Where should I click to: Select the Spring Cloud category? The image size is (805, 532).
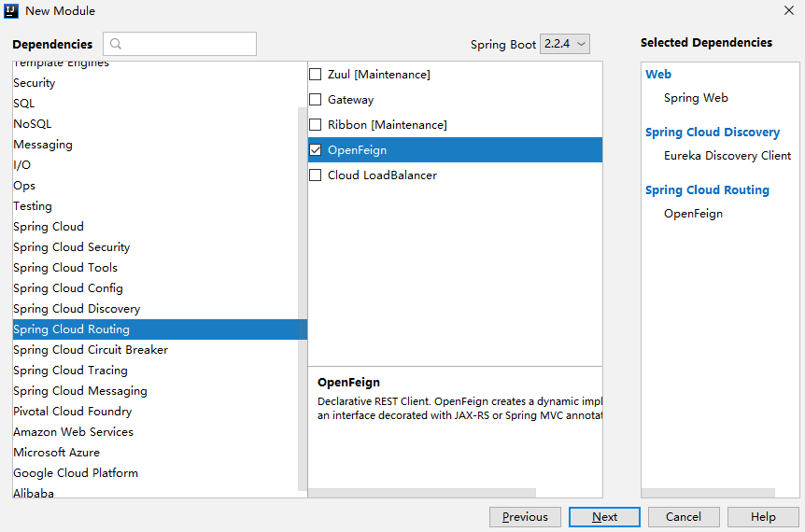pyautogui.click(x=160, y=226)
